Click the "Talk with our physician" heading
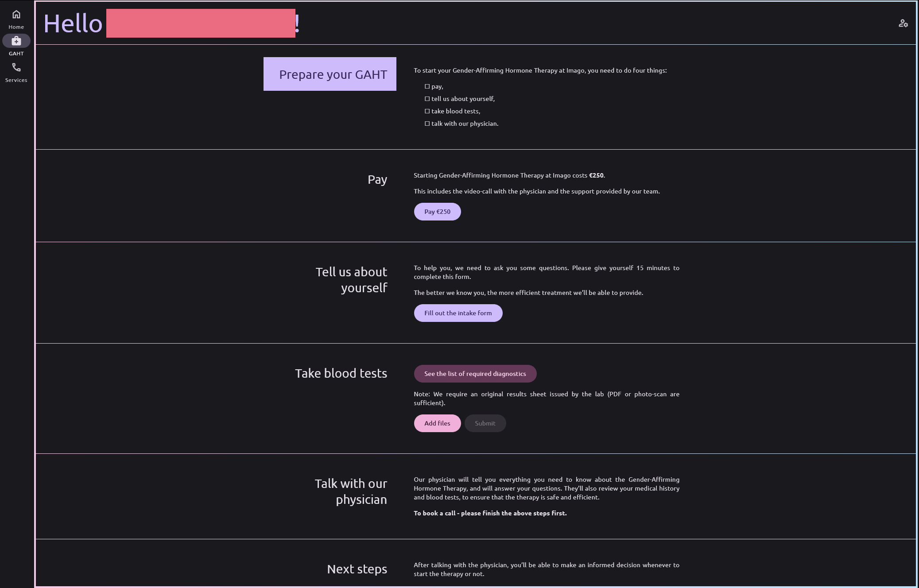 click(351, 491)
